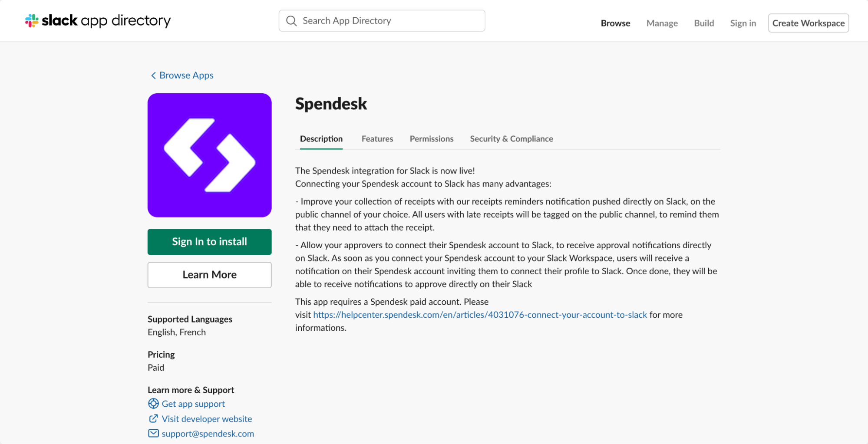Screen dimensions: 868x444
Task: Click the lifebuoy app support icon
Action: point(153,404)
